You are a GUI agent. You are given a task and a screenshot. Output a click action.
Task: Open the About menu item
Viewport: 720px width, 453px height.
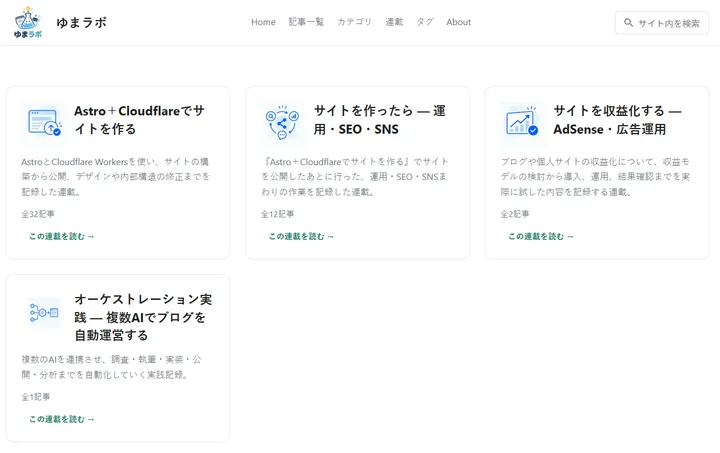[458, 22]
